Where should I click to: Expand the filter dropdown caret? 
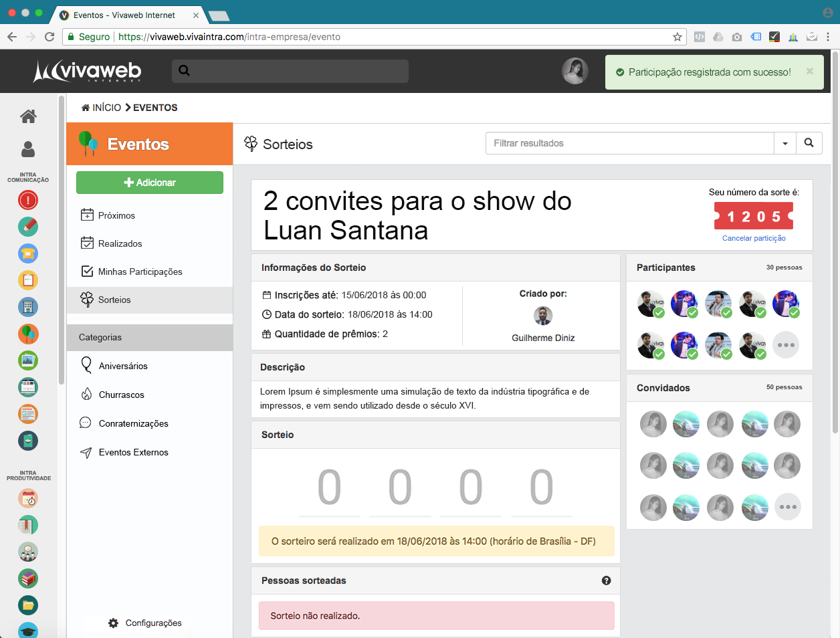(784, 143)
